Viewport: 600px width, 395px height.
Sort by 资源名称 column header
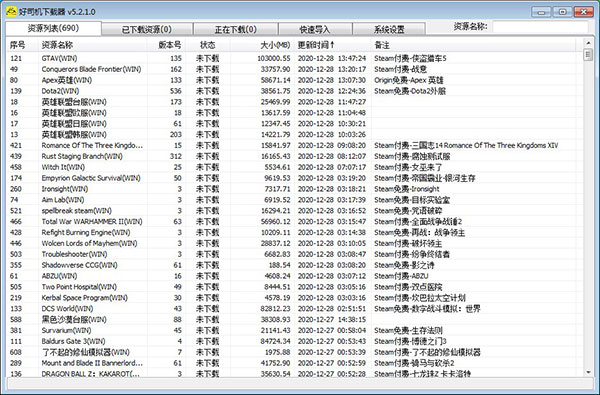[93, 45]
